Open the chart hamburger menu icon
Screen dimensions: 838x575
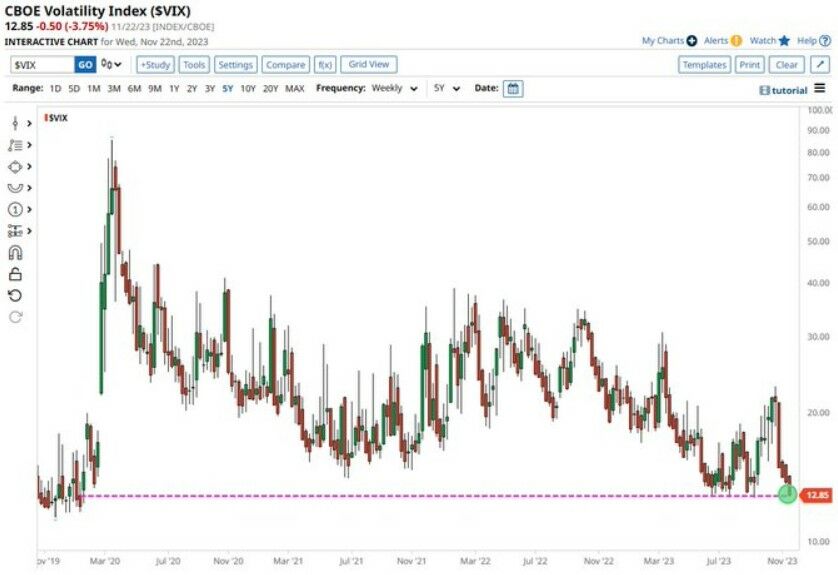[820, 88]
